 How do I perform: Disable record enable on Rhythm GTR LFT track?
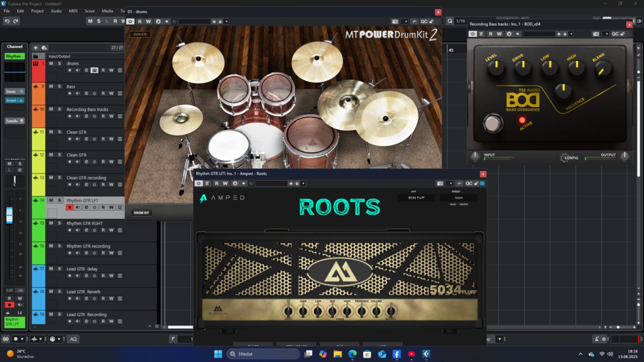pos(69,207)
